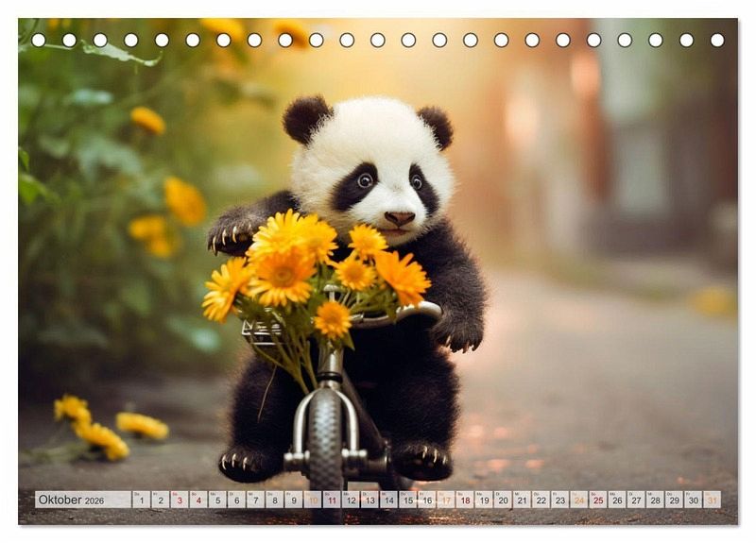Viewport: 756px width, 543px height.
Task: Click the orange day 31 cell
Action: (713, 500)
